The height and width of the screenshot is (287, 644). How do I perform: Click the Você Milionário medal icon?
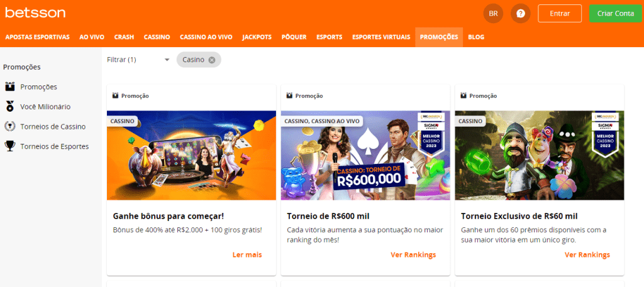pyautogui.click(x=10, y=107)
